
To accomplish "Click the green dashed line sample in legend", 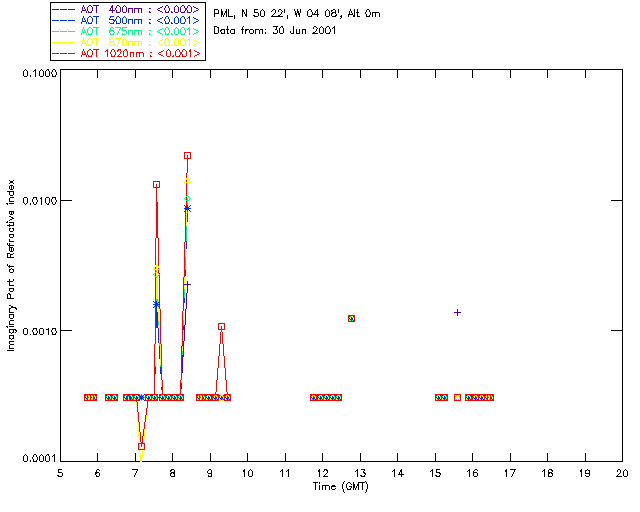I will (64, 31).
